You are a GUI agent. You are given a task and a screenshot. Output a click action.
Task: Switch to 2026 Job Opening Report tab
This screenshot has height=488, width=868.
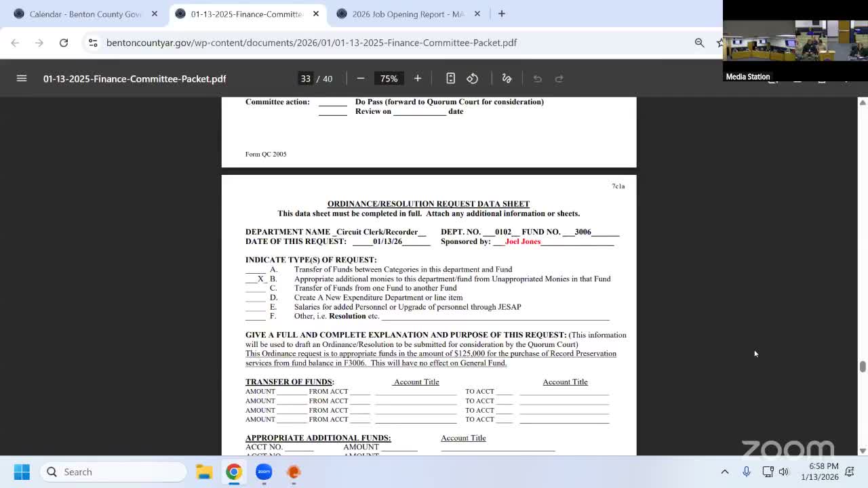[x=407, y=14]
